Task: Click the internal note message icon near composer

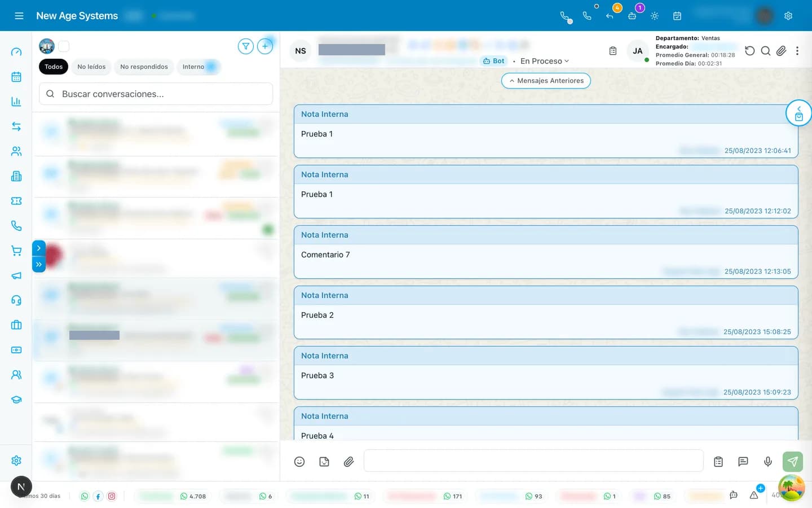Action: pyautogui.click(x=743, y=462)
